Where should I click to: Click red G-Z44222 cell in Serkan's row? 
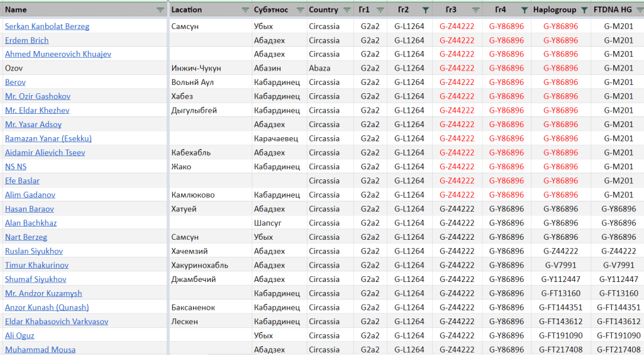[x=457, y=26]
